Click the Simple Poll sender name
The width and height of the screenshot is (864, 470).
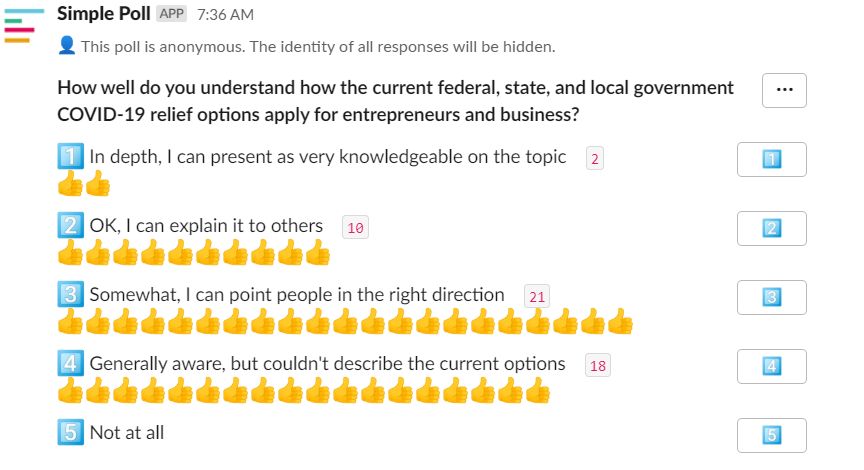[x=104, y=13]
